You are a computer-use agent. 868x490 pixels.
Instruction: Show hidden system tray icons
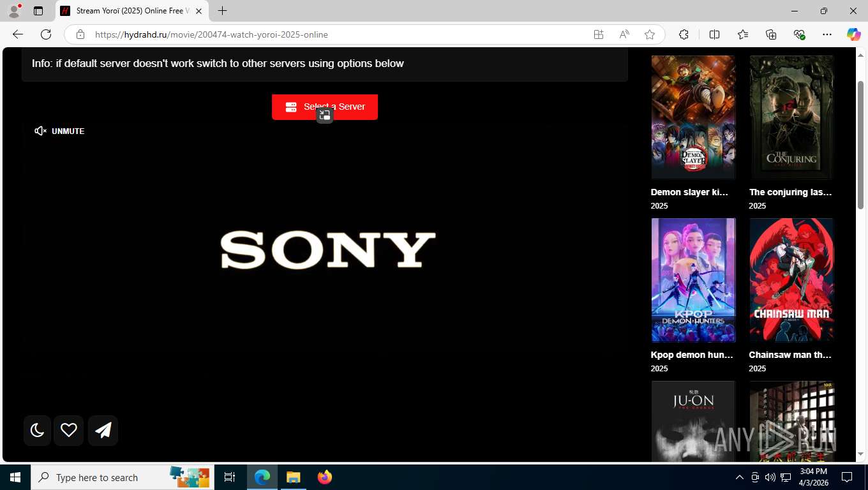pos(740,477)
